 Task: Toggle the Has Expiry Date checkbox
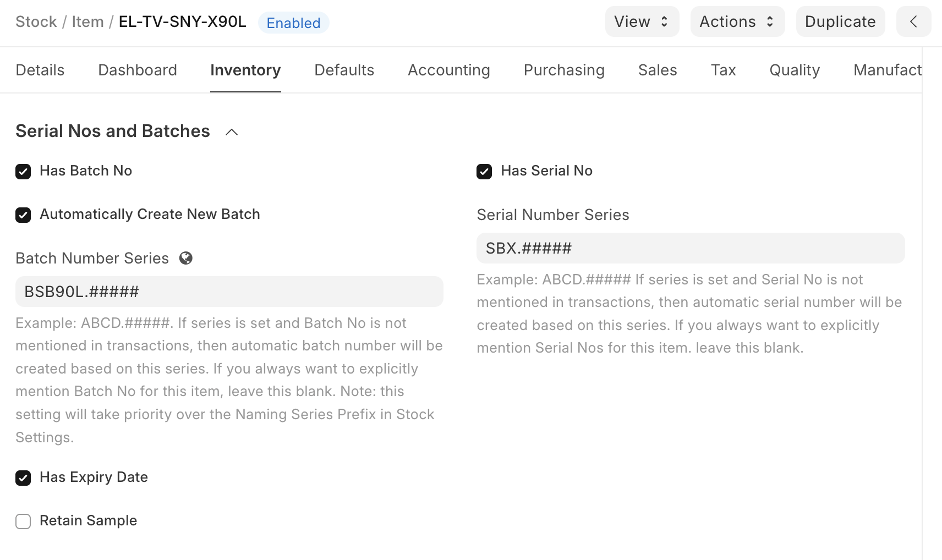23,478
